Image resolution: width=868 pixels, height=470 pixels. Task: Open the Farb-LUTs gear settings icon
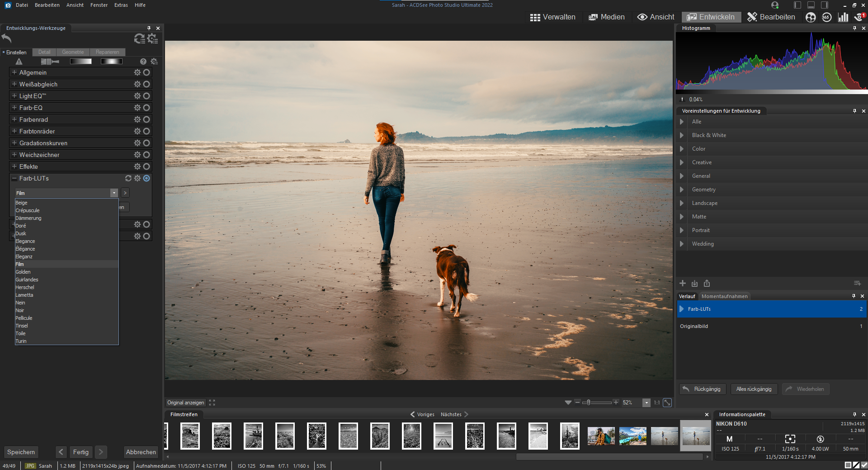[137, 178]
